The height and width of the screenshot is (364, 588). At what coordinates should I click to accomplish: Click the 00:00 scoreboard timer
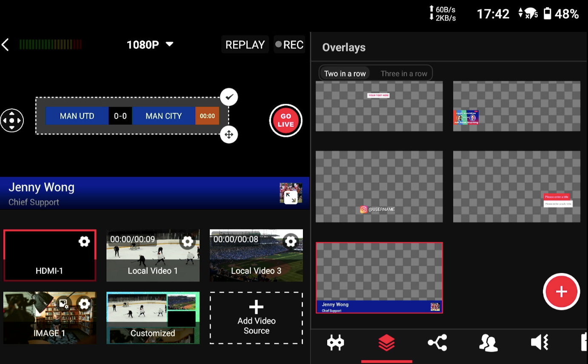point(207,116)
